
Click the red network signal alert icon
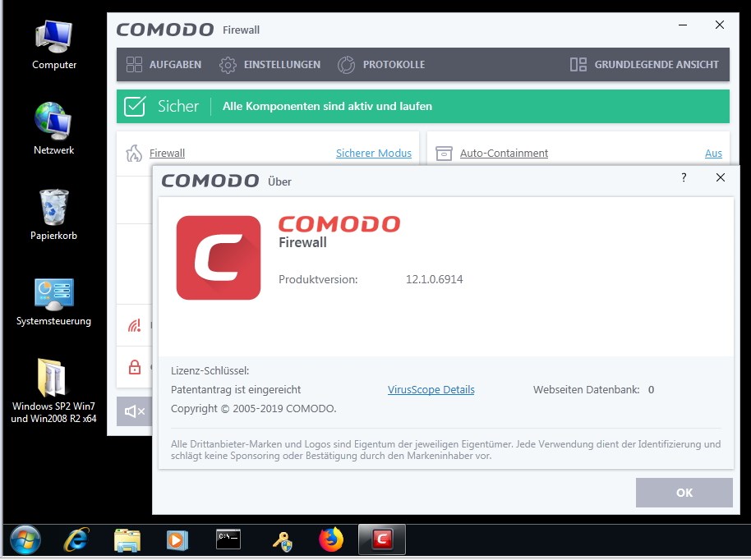[x=135, y=325]
